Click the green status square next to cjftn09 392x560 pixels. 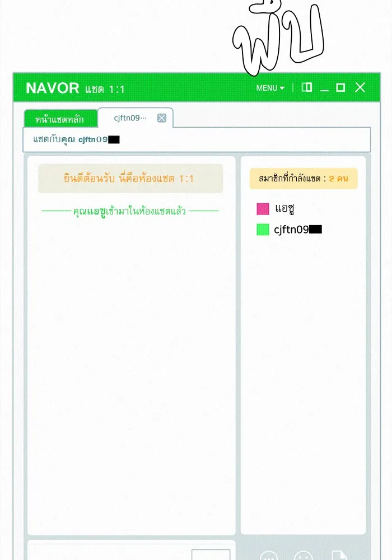tap(263, 230)
